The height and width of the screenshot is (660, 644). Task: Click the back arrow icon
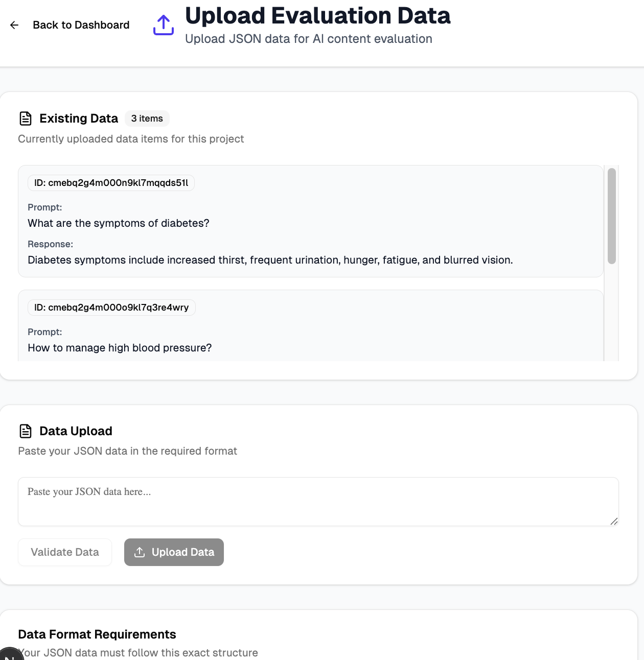point(14,25)
